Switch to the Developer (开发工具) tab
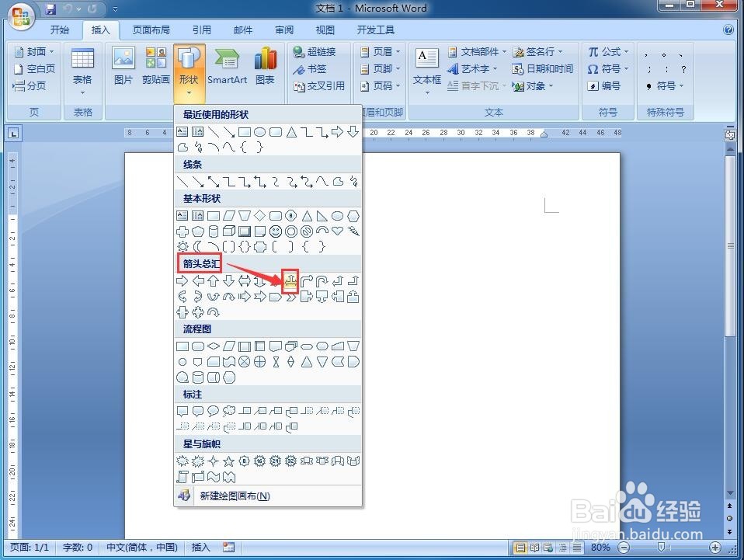Viewport: 744px width, 560px height. 375,30
